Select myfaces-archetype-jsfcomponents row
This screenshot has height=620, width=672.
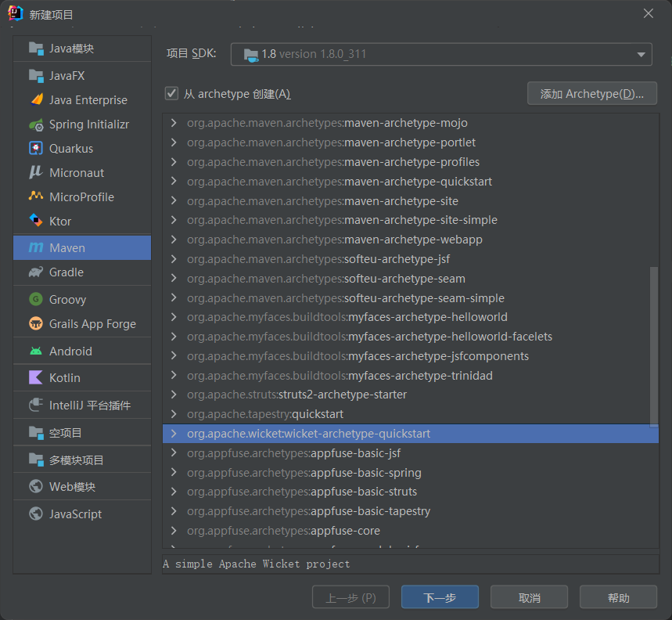[x=411, y=356]
